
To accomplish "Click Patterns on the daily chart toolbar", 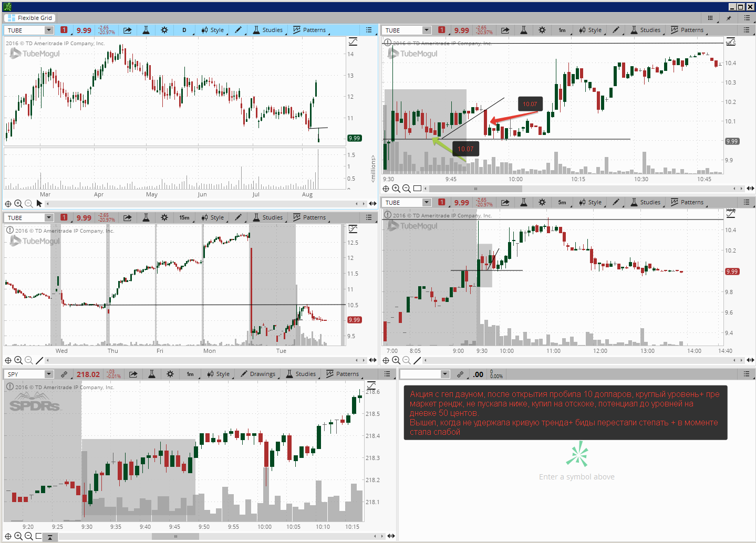I will pos(309,30).
